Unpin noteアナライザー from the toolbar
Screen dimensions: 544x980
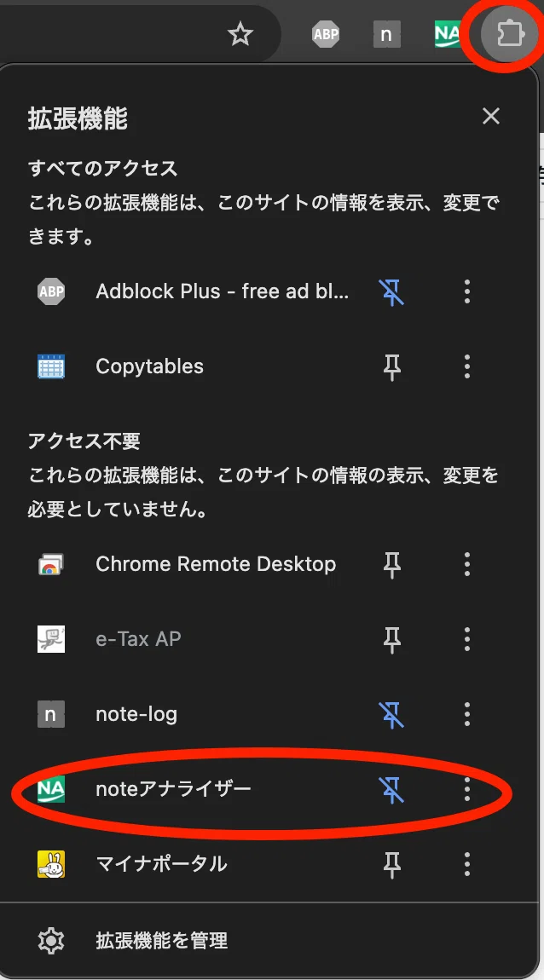click(392, 789)
